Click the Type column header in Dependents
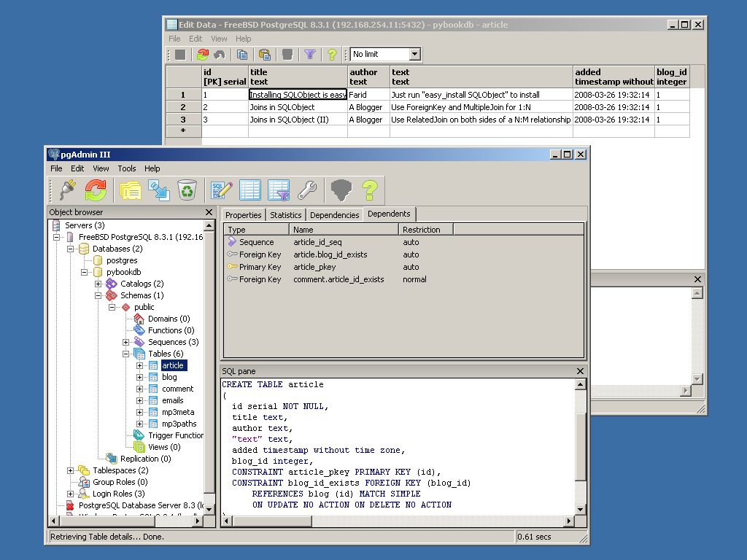 256,230
